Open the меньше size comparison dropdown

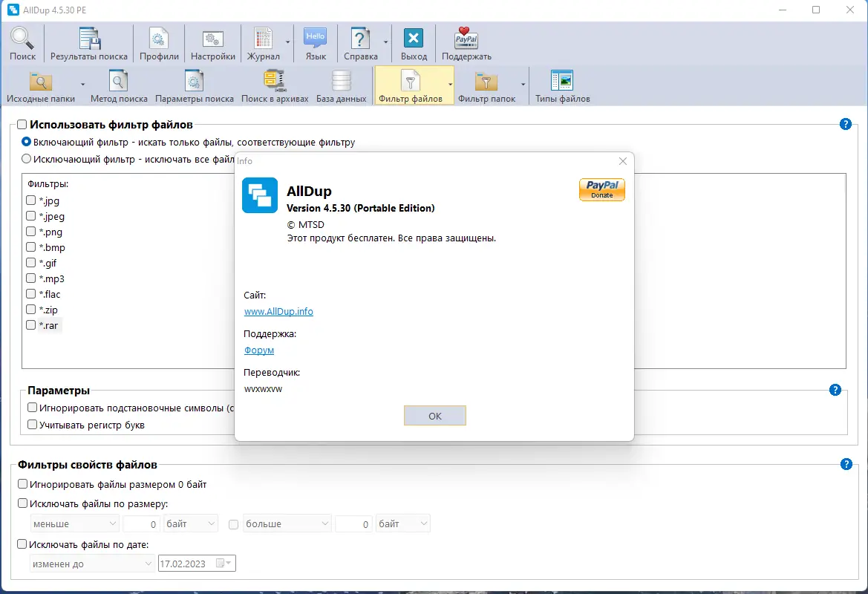click(74, 523)
